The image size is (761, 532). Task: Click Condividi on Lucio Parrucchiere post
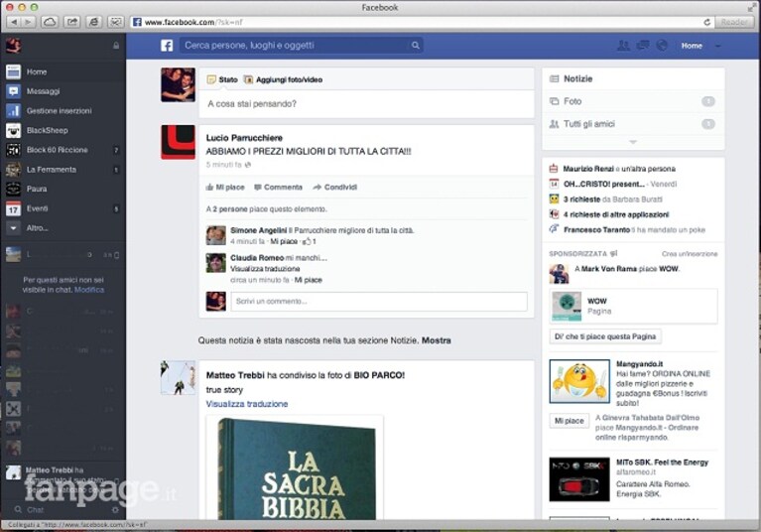tap(335, 188)
